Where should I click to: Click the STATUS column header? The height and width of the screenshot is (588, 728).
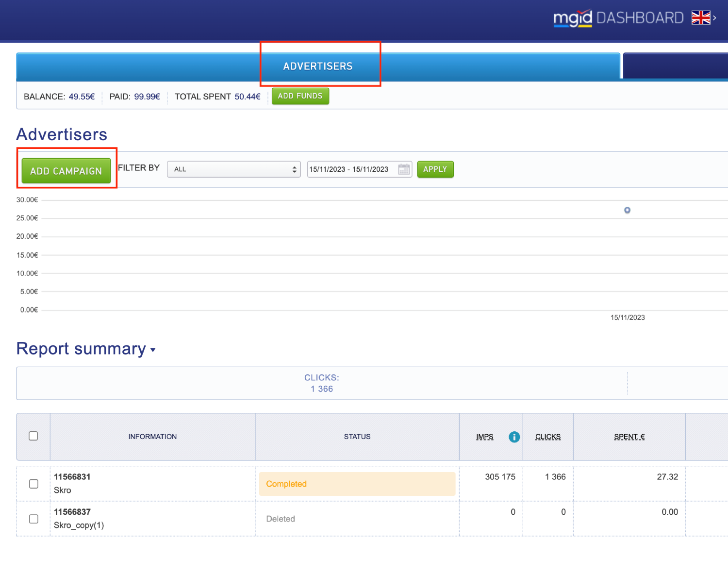(x=357, y=437)
